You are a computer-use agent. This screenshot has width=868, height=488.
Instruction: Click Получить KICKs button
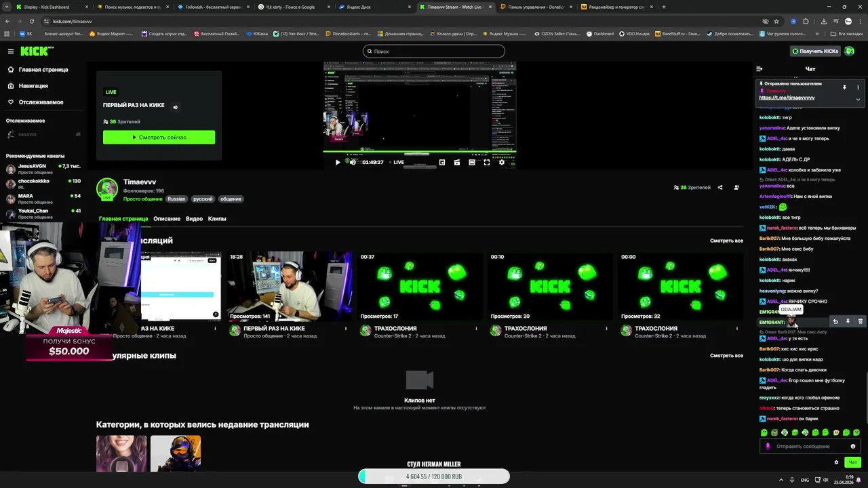(x=816, y=51)
